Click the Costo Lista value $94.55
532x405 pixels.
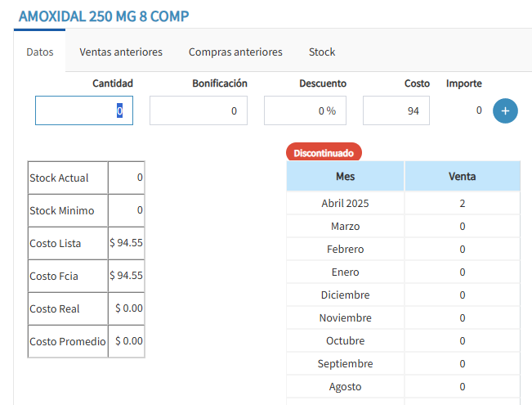pyautogui.click(x=127, y=243)
